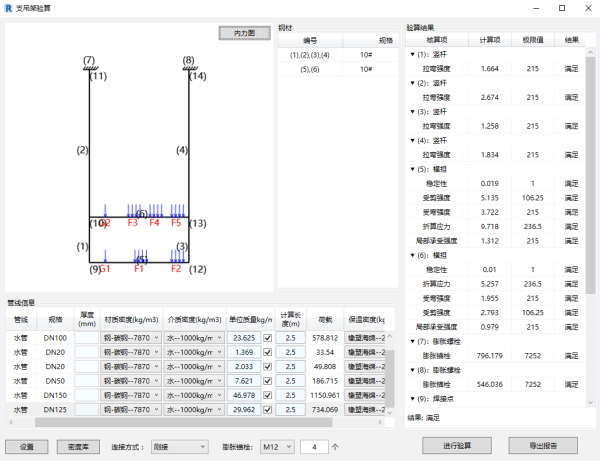Open the 内力图 internal force diagram

coord(244,33)
